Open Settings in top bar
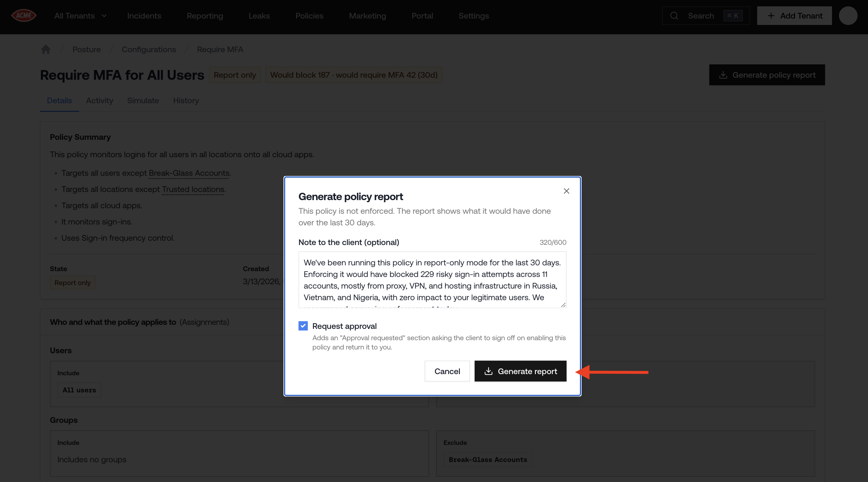This screenshot has height=482, width=868. point(473,16)
